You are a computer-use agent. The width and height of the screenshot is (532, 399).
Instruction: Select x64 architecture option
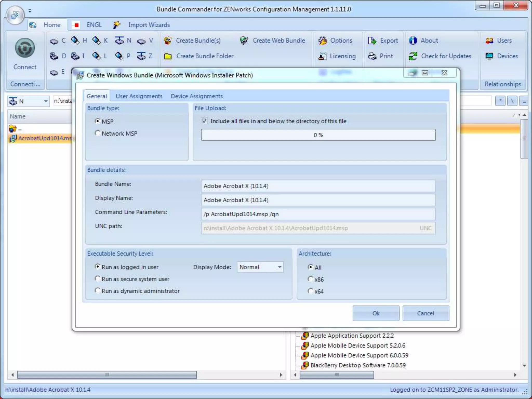[x=310, y=291]
